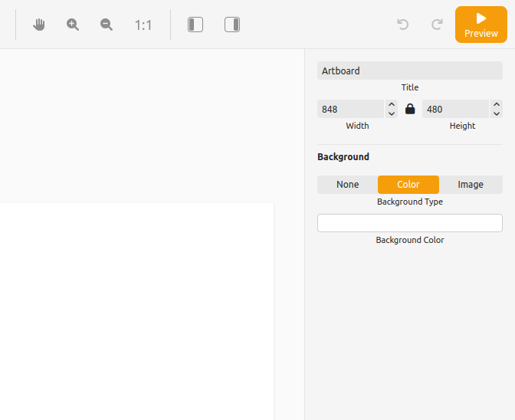
Task: Toggle the left sidebar panel
Action: [195, 25]
